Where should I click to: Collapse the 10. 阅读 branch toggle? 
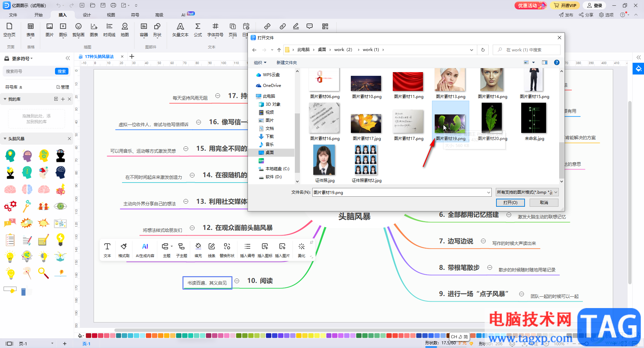pos(237,281)
